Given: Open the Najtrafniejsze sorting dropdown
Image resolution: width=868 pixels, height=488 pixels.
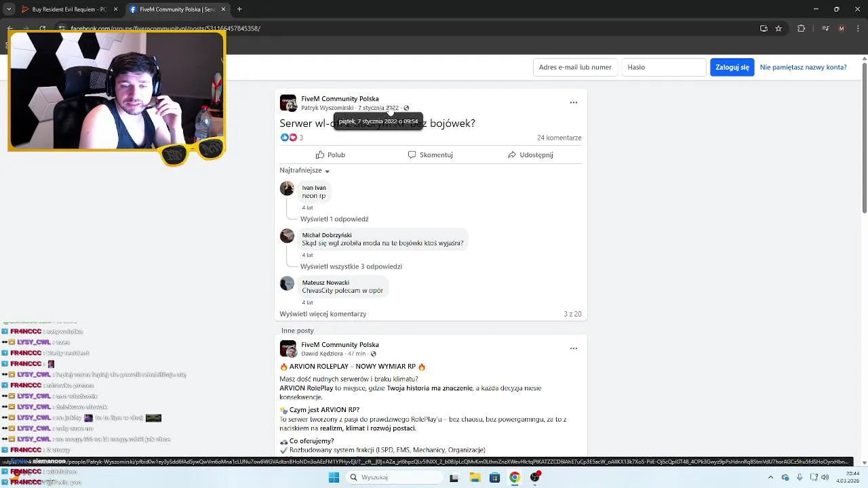Looking at the screenshot, I should coord(304,171).
